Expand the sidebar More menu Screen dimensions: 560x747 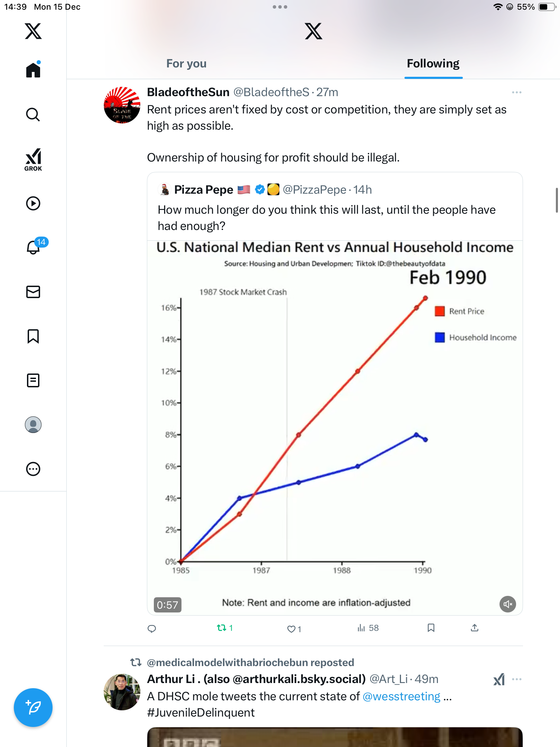coord(33,469)
